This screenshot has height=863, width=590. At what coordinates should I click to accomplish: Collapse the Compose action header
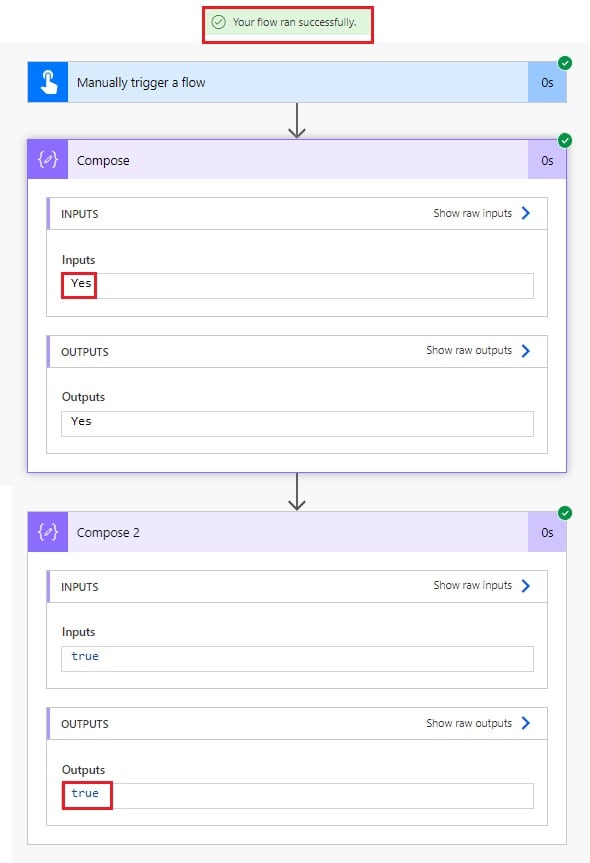tap(297, 160)
